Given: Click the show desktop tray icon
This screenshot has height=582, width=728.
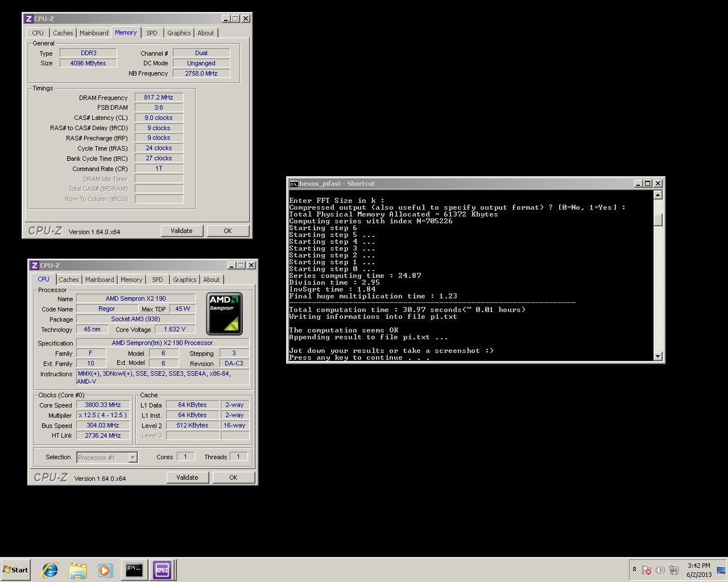Looking at the screenshot, I should (721, 569).
